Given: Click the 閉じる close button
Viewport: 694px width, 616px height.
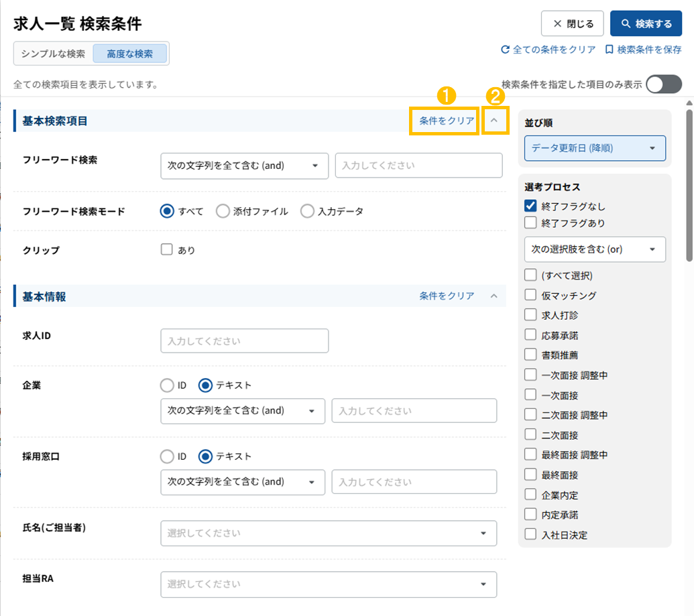Looking at the screenshot, I should tap(572, 23).
